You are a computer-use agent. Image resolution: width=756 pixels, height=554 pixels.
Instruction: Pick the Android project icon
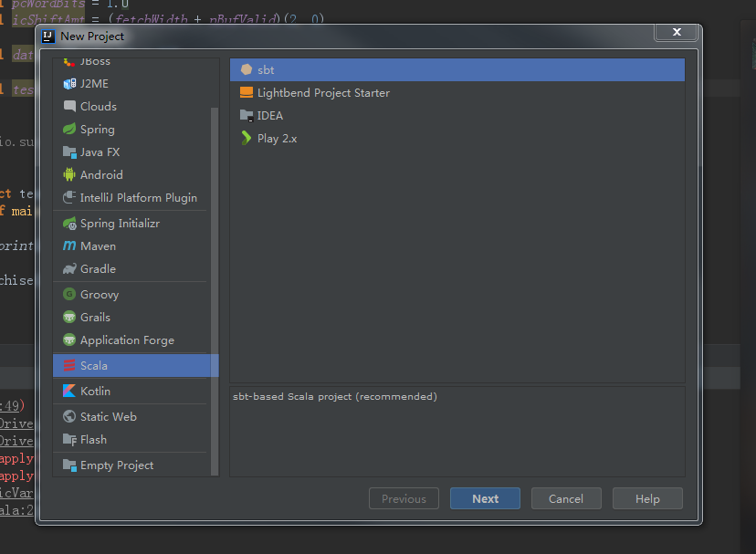click(x=68, y=174)
